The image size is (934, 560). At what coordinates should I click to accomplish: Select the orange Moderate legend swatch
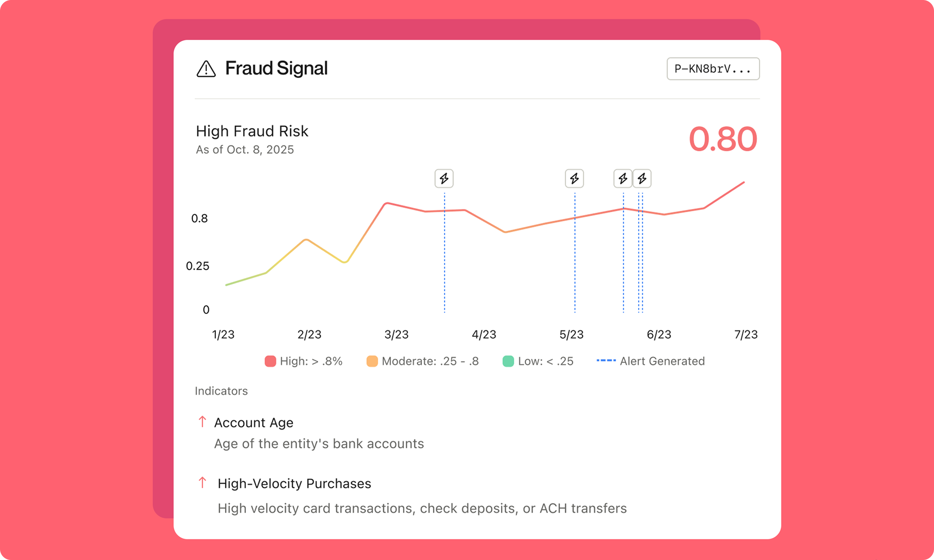coord(372,361)
